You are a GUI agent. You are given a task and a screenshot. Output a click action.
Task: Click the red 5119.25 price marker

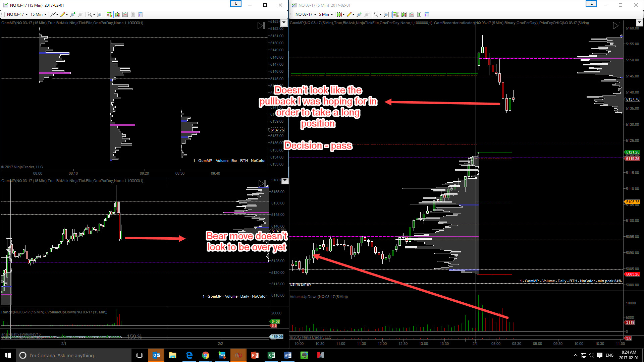pos(633,159)
